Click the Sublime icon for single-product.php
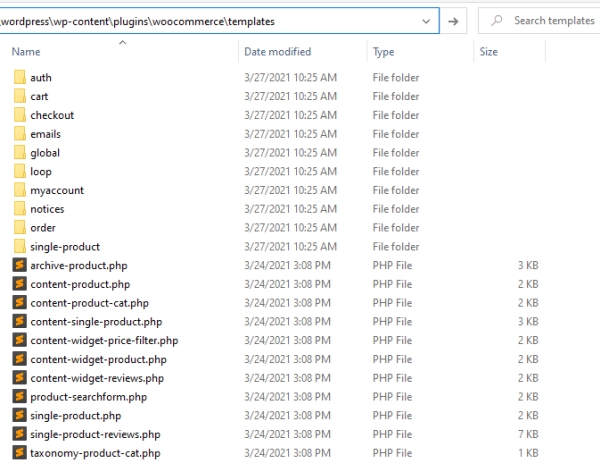 click(20, 415)
